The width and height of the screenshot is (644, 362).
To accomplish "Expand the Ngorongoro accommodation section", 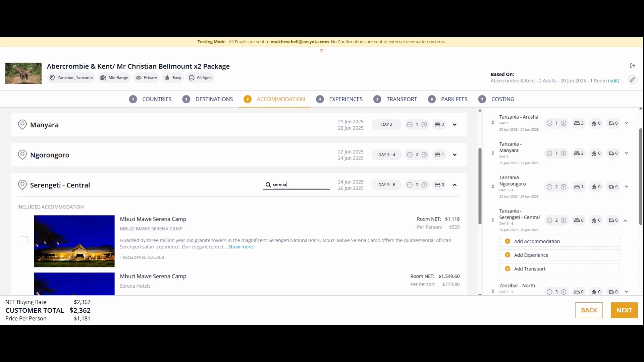I will (455, 155).
